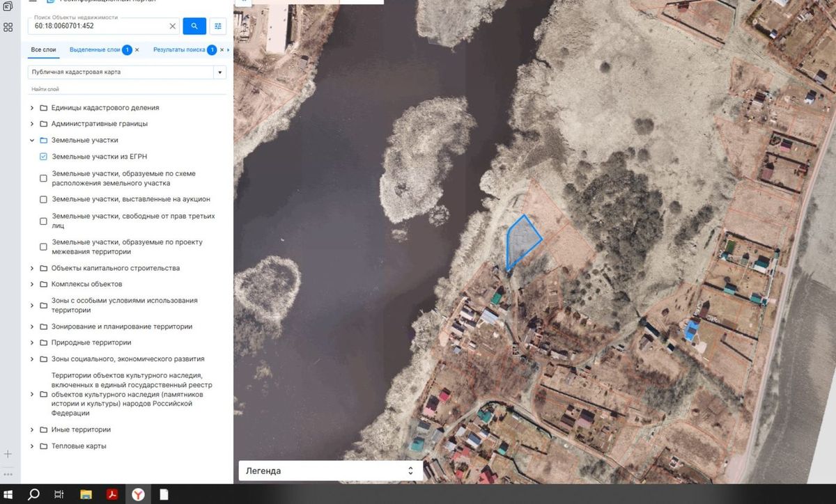Image resolution: width=836 pixels, height=504 pixels.
Task: Expand 'Административные границы' group
Action: pyautogui.click(x=31, y=124)
